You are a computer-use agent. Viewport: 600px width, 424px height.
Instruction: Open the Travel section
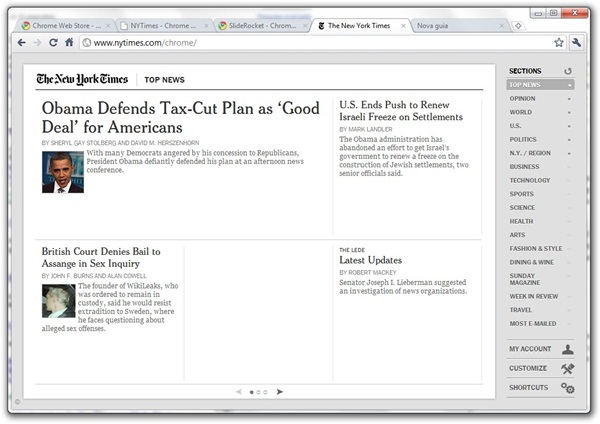click(x=520, y=310)
